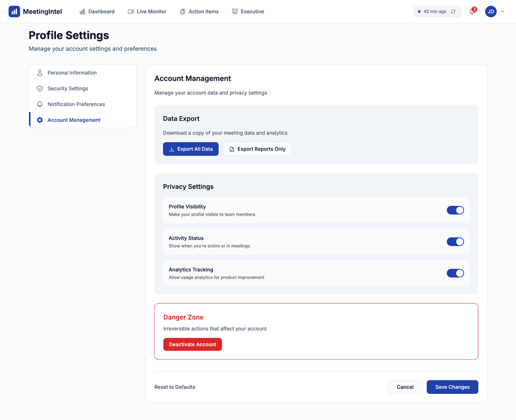Toggle Profile Visibility switch off
The width and height of the screenshot is (516, 420).
tap(455, 210)
